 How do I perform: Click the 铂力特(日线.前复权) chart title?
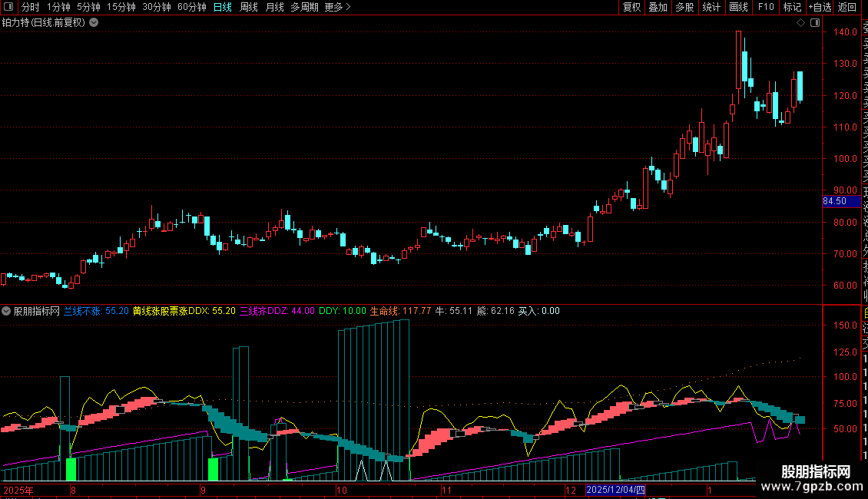(44, 23)
